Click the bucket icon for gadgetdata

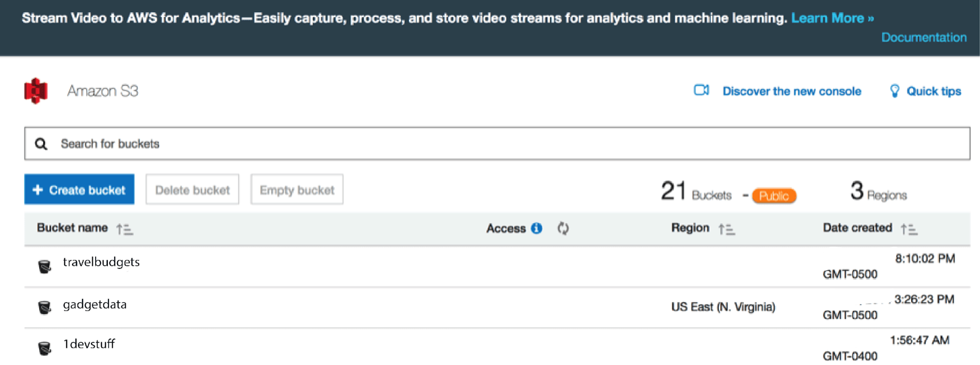(45, 308)
